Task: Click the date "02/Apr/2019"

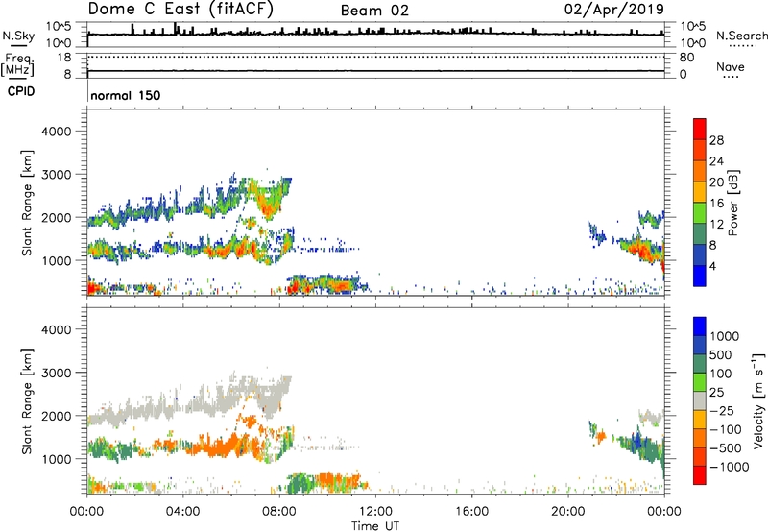Action: point(614,10)
